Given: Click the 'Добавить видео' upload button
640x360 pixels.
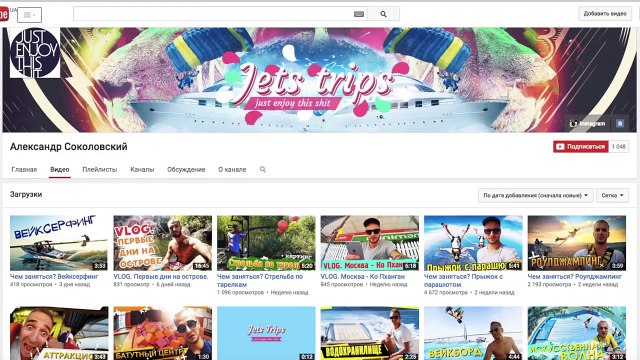Looking at the screenshot, I should coord(605,13).
